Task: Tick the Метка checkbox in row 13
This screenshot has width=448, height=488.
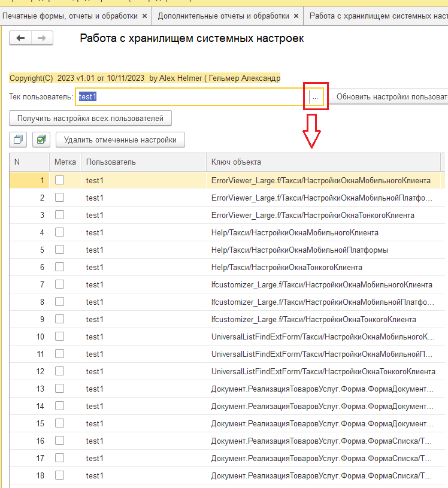Action: pyautogui.click(x=59, y=389)
